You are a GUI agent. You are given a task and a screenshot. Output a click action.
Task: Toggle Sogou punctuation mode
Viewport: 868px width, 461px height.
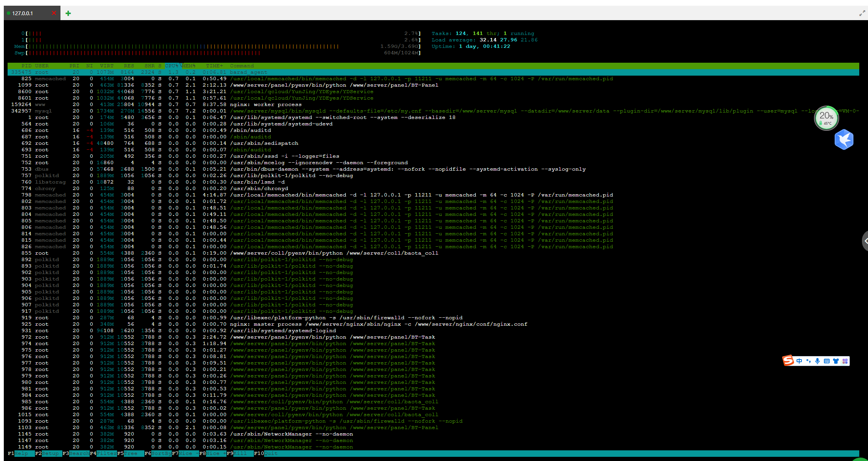pos(808,361)
